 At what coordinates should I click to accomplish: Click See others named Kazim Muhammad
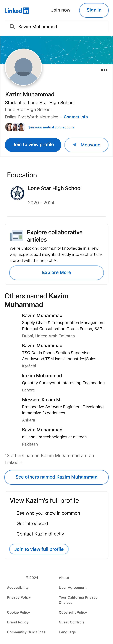pyautogui.click(x=56, y=477)
